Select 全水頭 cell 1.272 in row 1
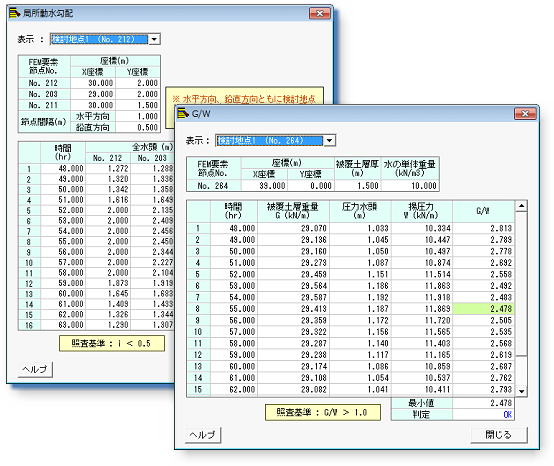This screenshot has height=466, width=554. [x=108, y=169]
